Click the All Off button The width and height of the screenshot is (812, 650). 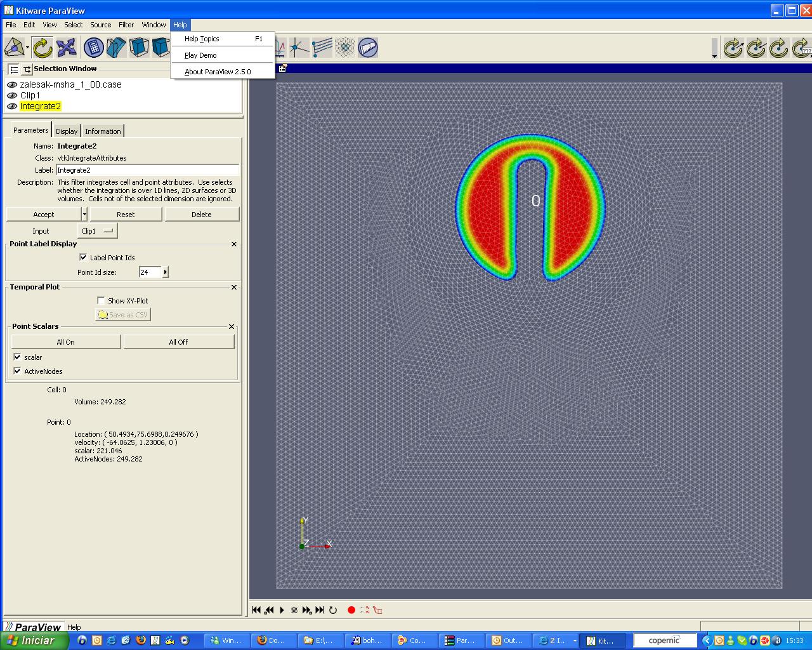[179, 342]
